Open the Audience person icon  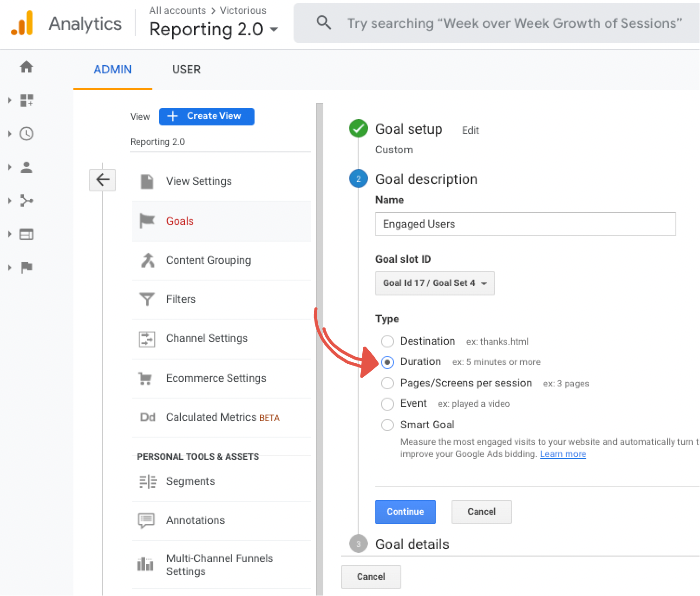click(26, 167)
